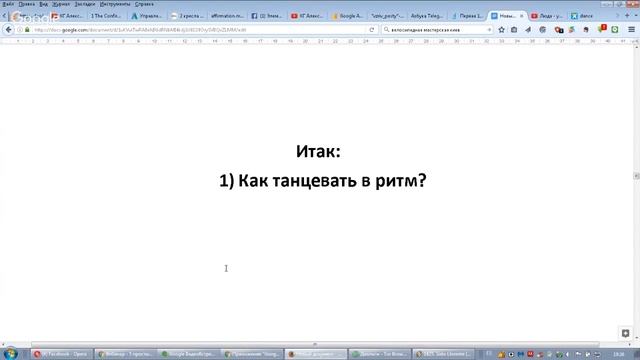Viewport: 640px width, 360px height.
Task: Close the active 'Новы...' tab
Action: coord(521,16)
